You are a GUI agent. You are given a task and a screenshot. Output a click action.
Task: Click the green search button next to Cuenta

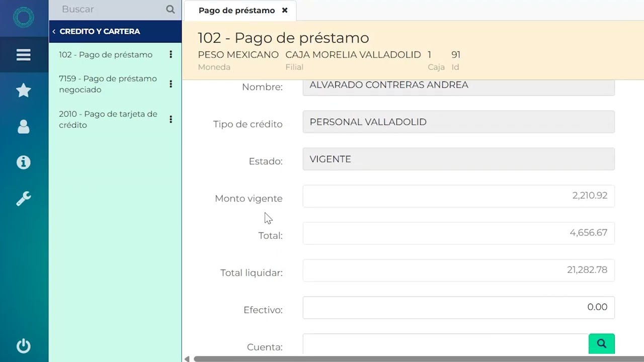[x=602, y=343]
